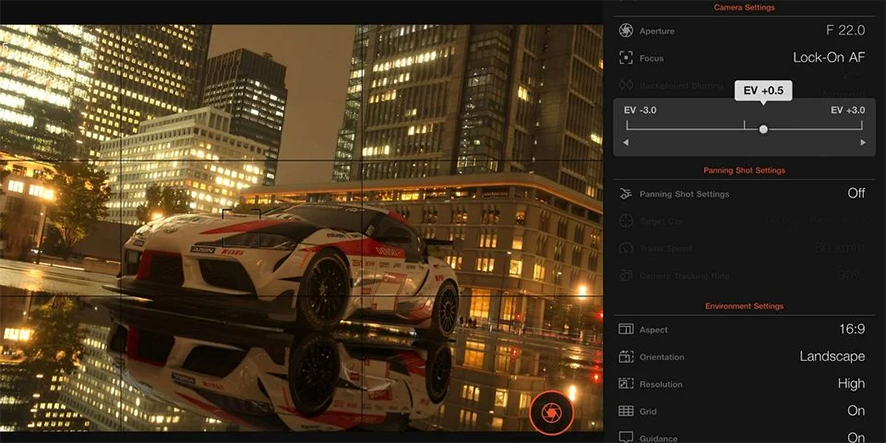Select the Aperture setting label
886x443 pixels.
click(657, 31)
